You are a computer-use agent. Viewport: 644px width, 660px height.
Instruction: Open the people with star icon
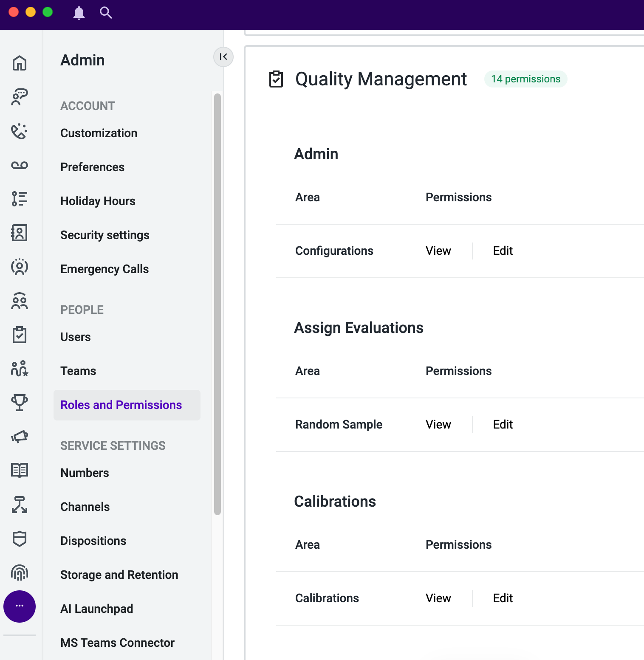[x=20, y=369]
